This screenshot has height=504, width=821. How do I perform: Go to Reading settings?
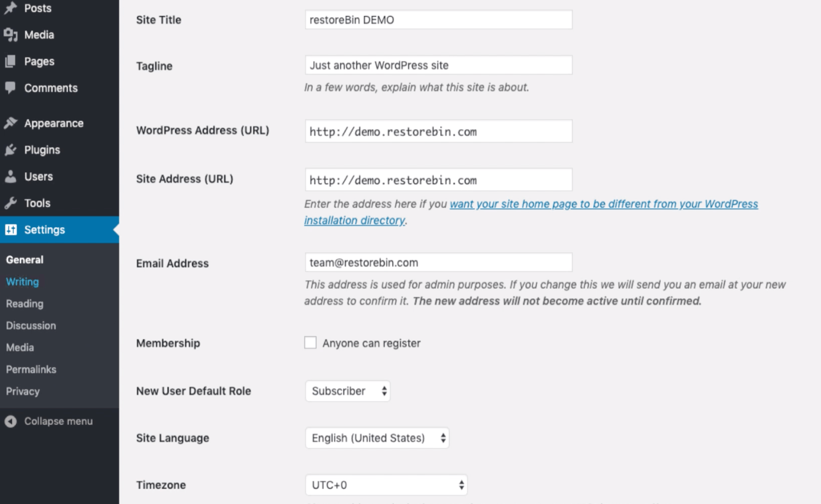[25, 304]
